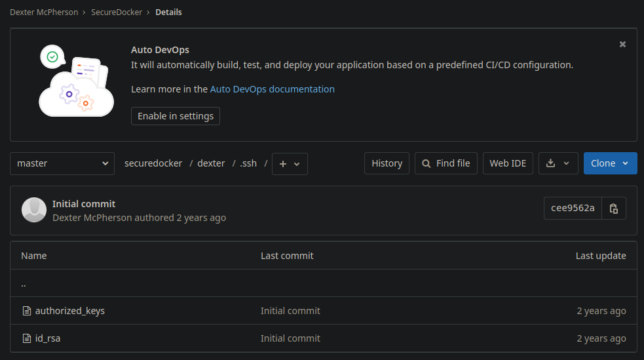This screenshot has width=644, height=360.
Task: Open the commit History button
Action: coord(387,163)
